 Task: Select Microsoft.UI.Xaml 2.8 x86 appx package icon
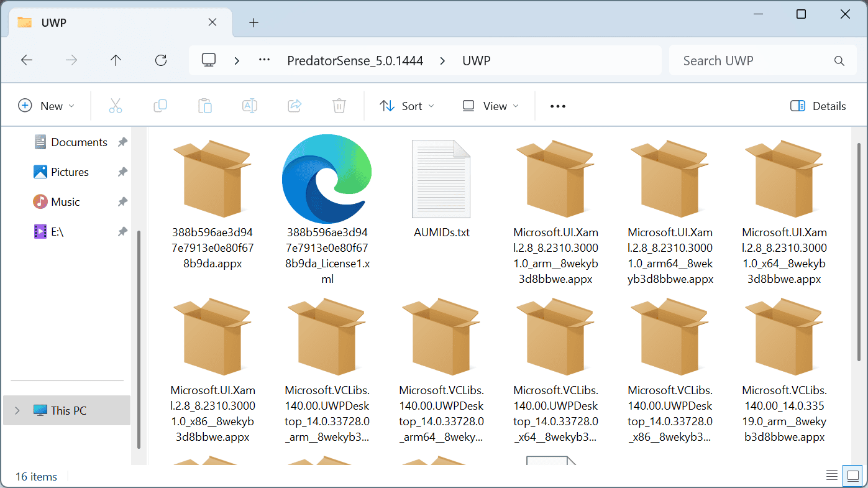point(212,337)
